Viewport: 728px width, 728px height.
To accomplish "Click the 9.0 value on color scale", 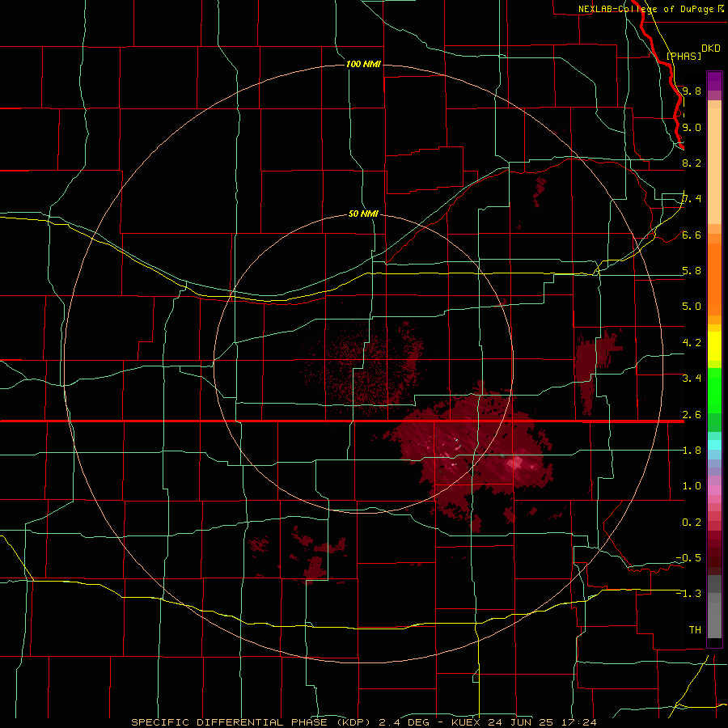I will click(x=692, y=127).
